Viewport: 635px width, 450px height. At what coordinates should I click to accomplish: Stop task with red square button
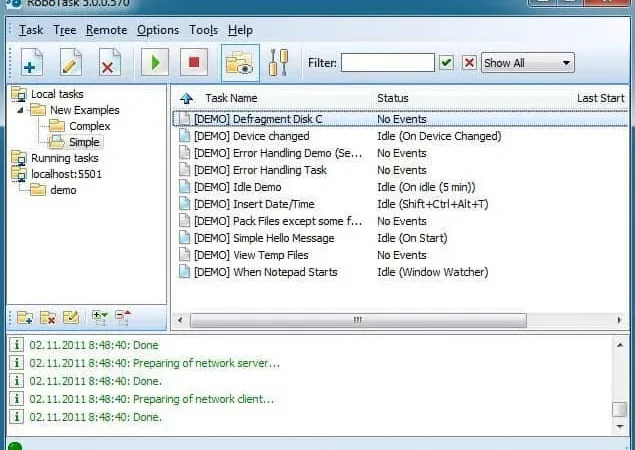pos(194,63)
